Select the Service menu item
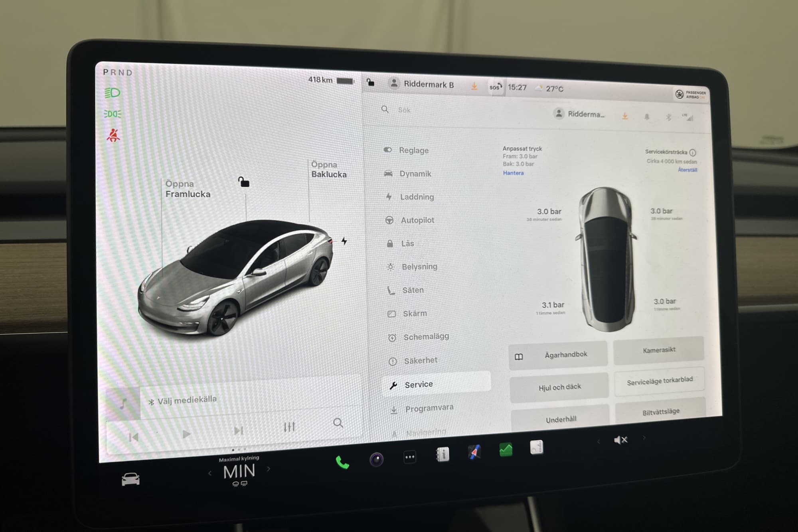 point(437,384)
